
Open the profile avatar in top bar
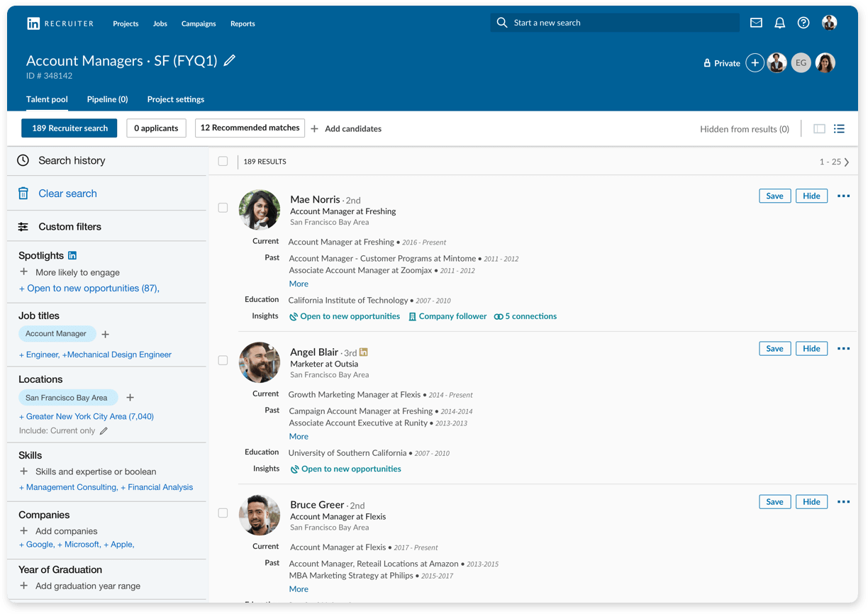[x=829, y=23]
